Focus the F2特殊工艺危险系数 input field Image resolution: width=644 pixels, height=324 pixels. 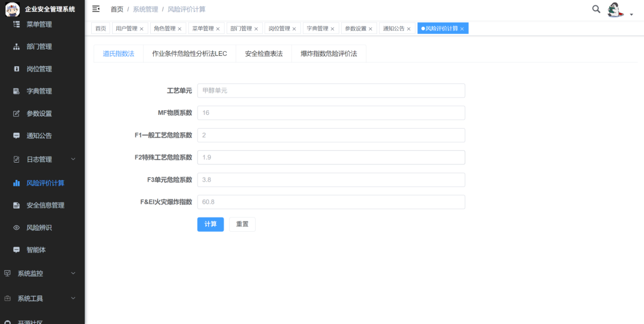331,157
